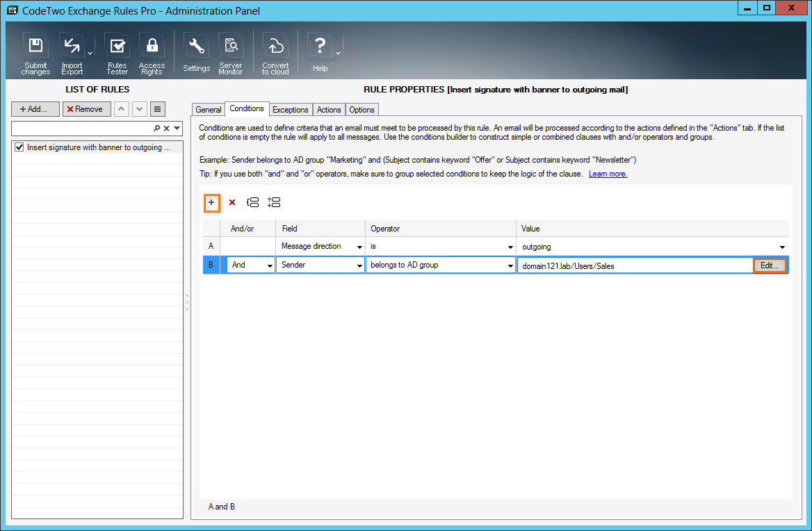Move rule up with arrow button

tap(121, 109)
